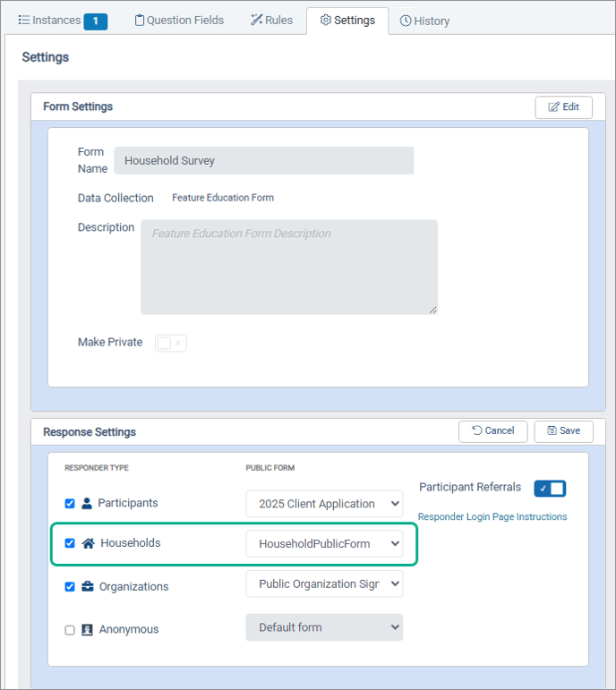
Task: Open the 2025 Client Application dropdown
Action: 324,504
